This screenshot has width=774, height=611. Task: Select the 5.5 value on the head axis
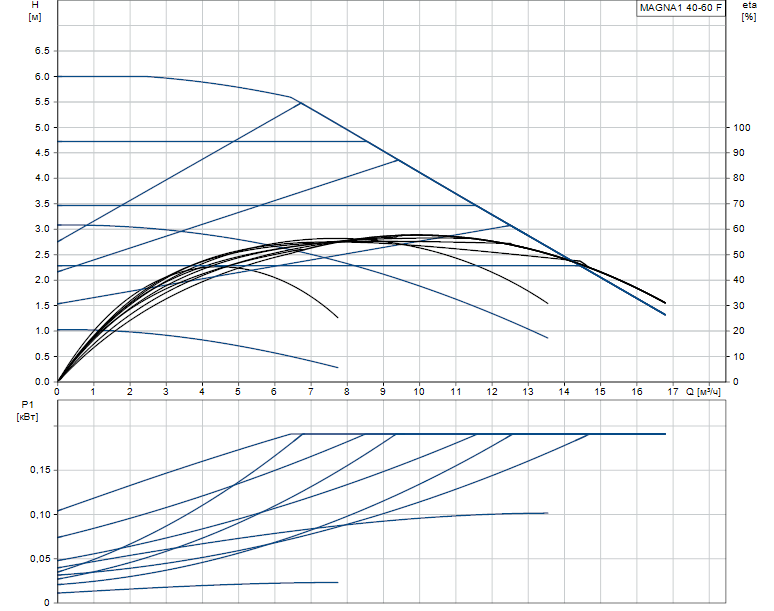[42, 102]
